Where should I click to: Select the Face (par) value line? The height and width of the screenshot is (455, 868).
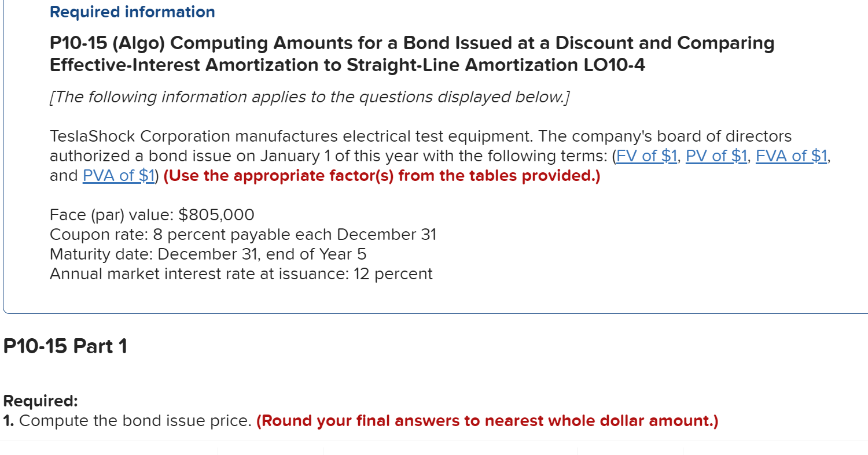click(x=152, y=214)
